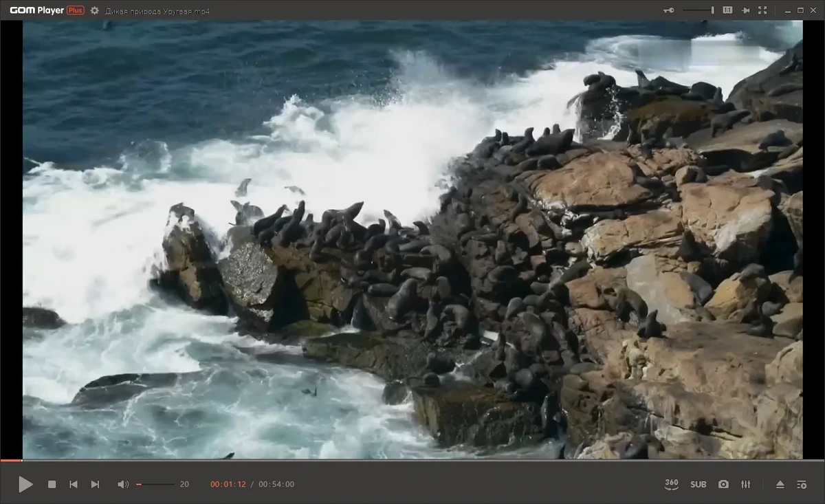825x504 pixels.
Task: Set video to original 1:1 size
Action: (x=727, y=10)
